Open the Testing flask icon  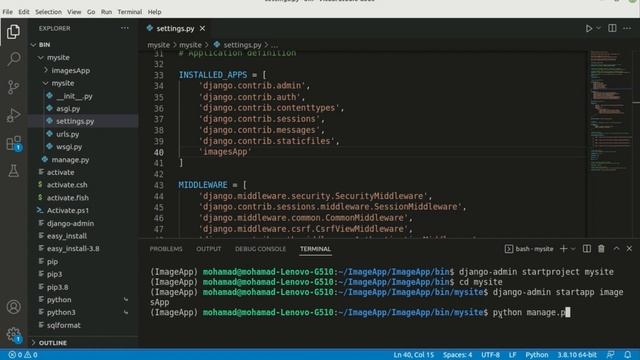(x=13, y=171)
